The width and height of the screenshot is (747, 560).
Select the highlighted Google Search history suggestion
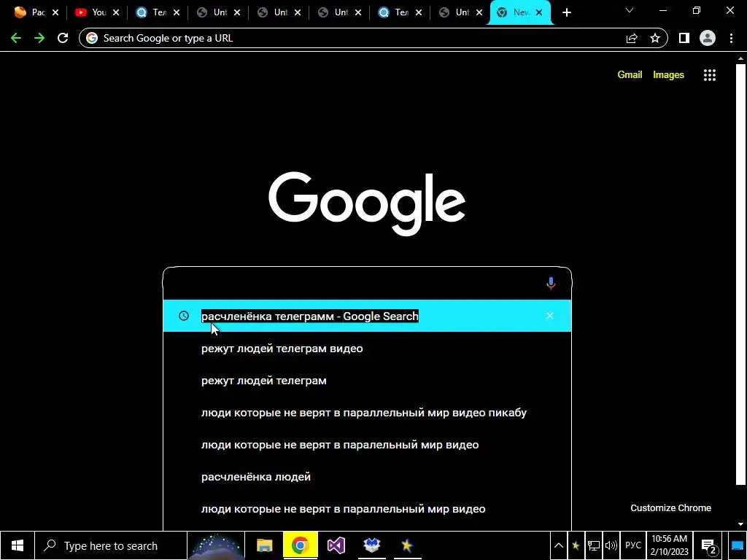coord(367,316)
